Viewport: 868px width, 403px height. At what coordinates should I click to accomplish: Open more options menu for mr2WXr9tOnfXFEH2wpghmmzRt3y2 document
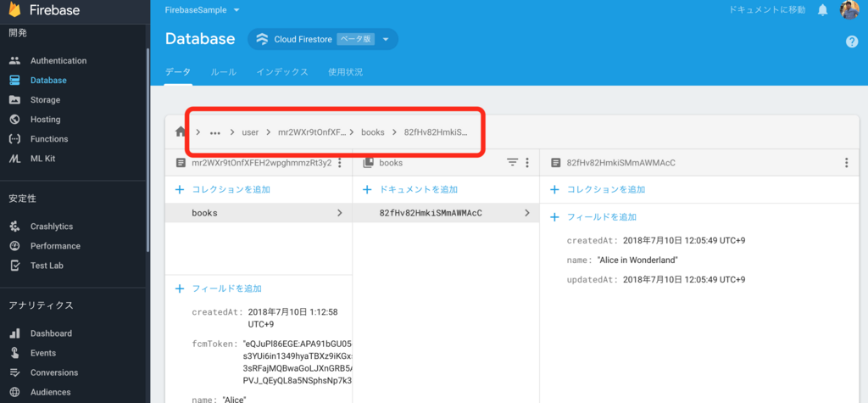[x=340, y=163]
